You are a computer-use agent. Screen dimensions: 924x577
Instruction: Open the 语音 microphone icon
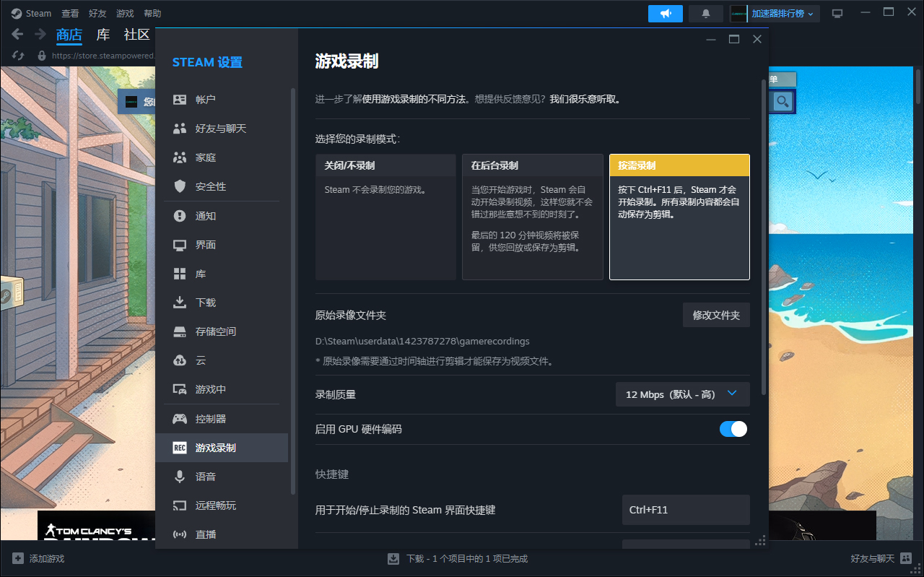pos(180,477)
